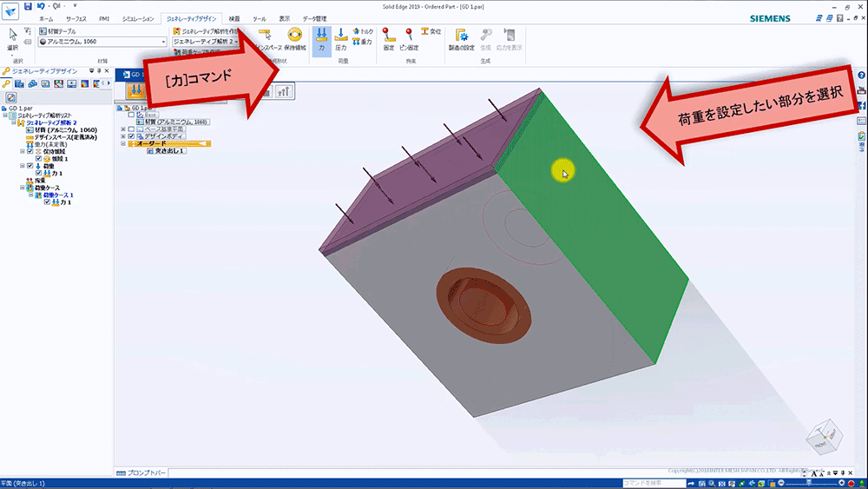Viewport: 868px width, 489px height.
Task: Select the 保持領域 preserve region tool
Action: point(295,41)
